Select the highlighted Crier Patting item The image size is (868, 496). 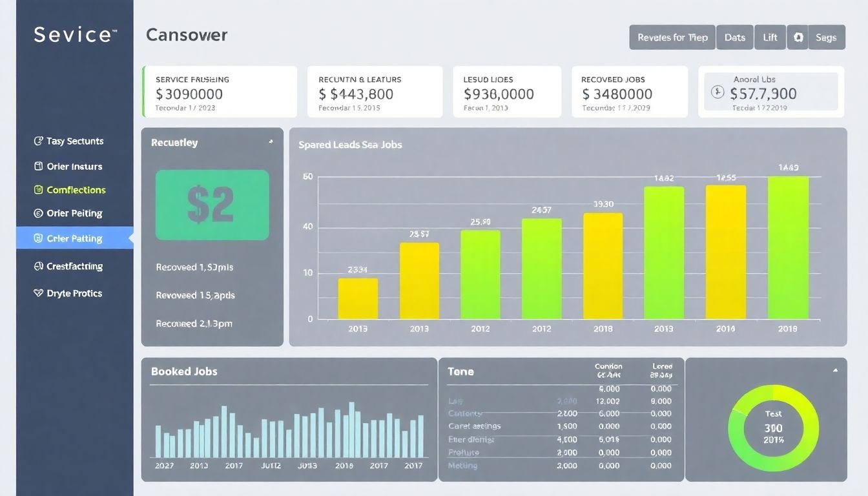tap(75, 238)
